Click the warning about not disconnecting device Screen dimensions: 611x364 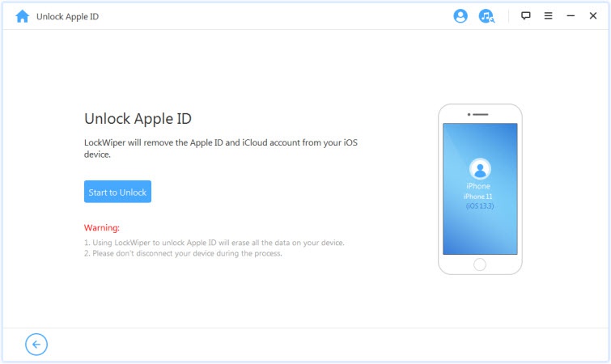point(183,253)
